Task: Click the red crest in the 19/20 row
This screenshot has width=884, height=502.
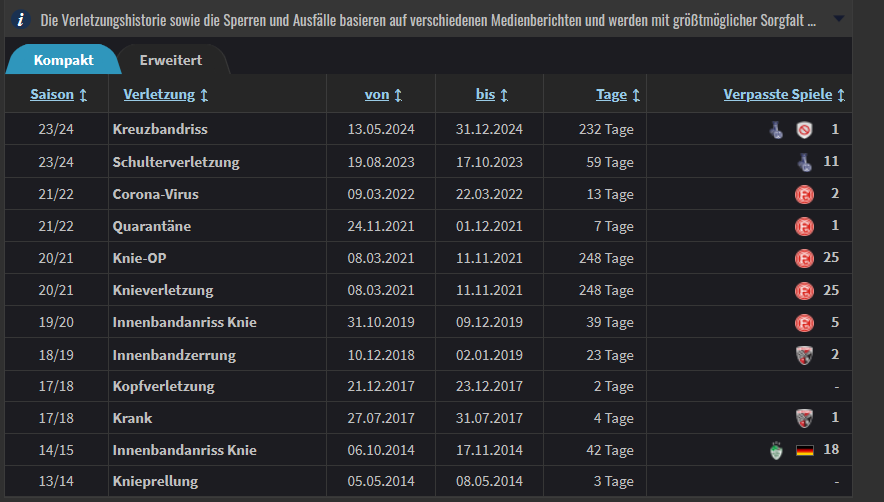Action: point(805,323)
